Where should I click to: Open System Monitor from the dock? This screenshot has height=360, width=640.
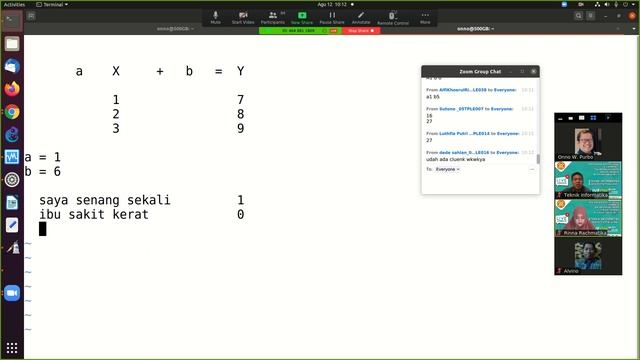[12, 157]
